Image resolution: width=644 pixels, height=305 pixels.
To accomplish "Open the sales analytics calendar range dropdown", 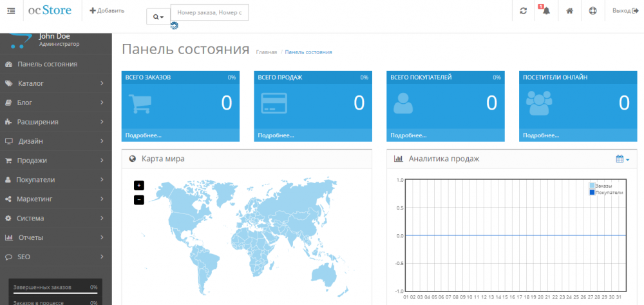I will coord(622,159).
